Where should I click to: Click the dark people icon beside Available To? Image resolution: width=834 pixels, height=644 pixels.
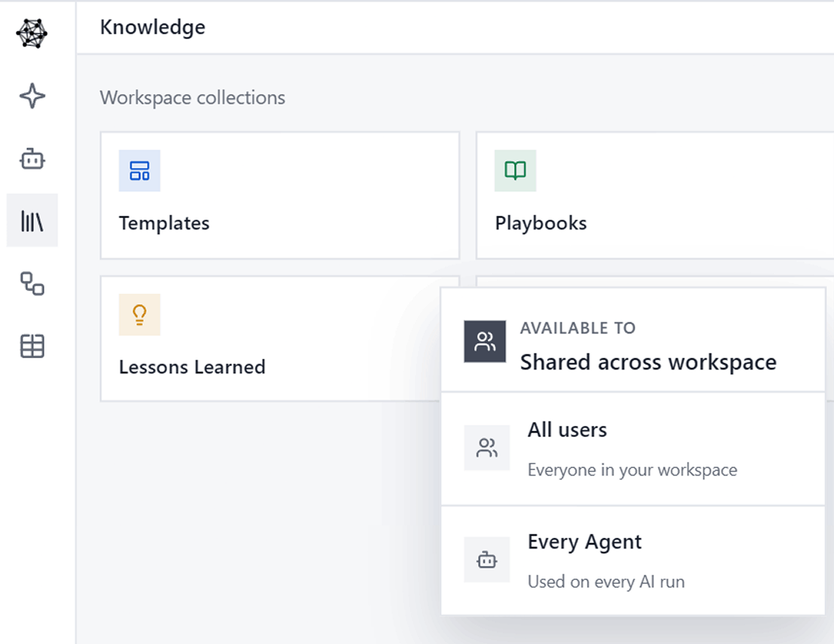tap(485, 342)
